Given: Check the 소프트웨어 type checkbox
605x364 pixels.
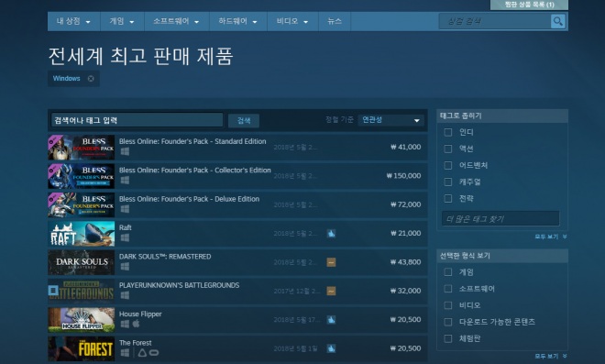Looking at the screenshot, I should [448, 289].
